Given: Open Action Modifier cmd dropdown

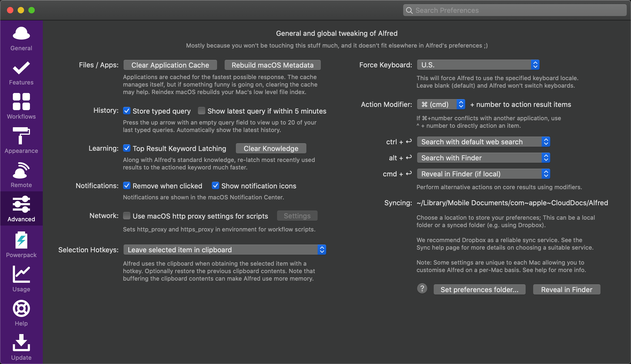Looking at the screenshot, I should click(441, 104).
